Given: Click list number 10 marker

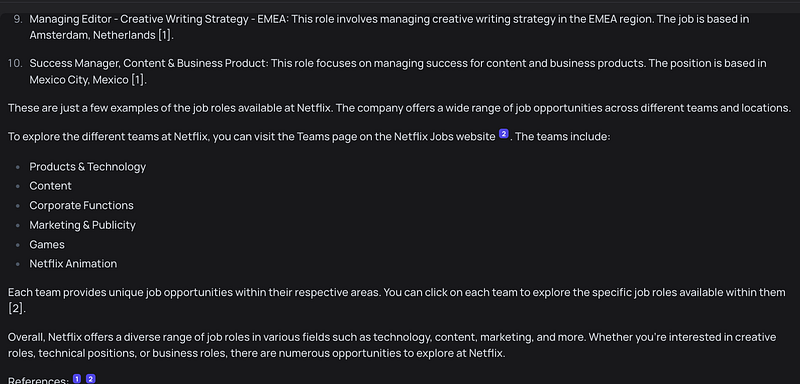Looking at the screenshot, I should [15, 63].
